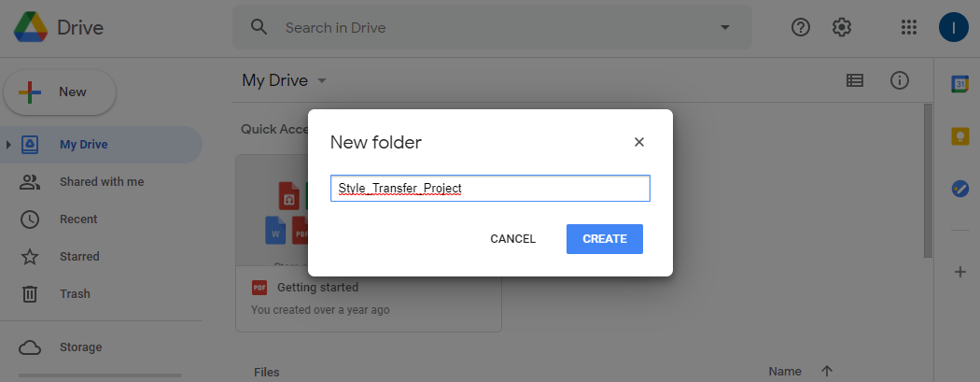Viewport: 980px width, 382px height.
Task: Switch to list layout view
Action: (854, 80)
